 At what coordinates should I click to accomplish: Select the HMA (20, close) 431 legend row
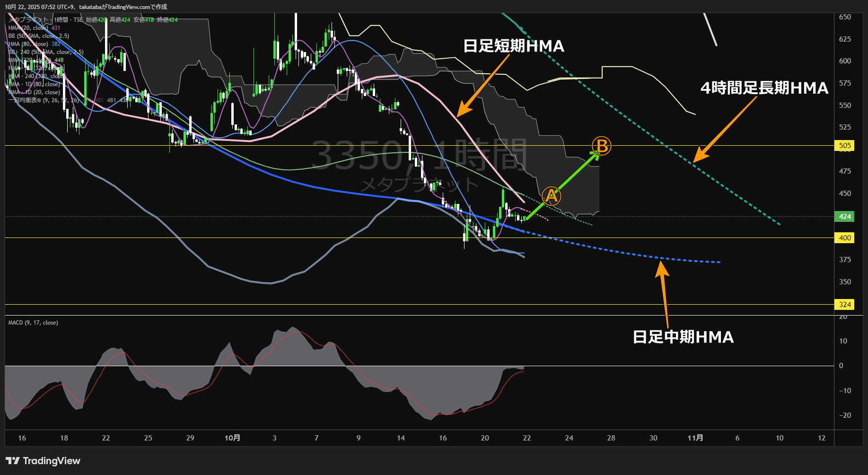[x=35, y=28]
